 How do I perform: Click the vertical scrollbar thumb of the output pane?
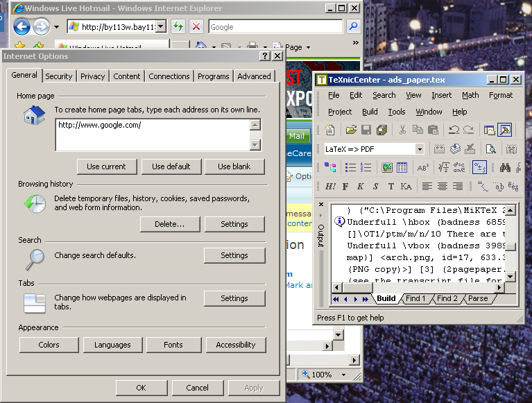(x=510, y=247)
